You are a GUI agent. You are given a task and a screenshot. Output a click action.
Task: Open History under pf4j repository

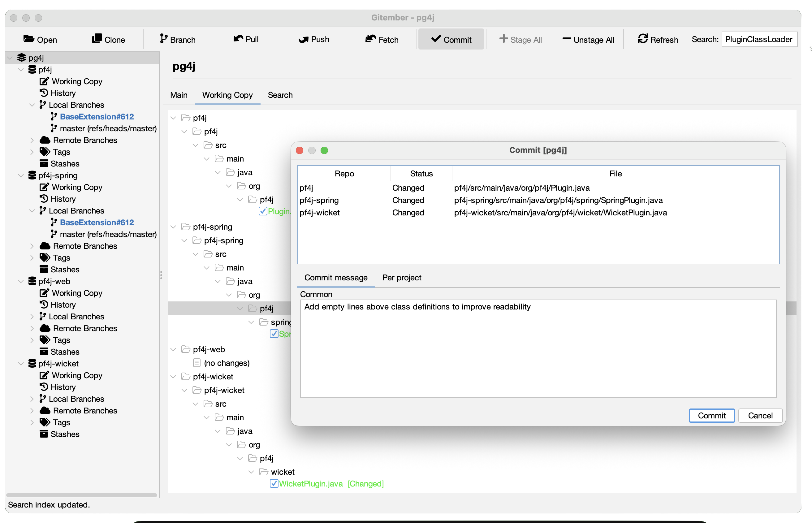tap(58, 93)
